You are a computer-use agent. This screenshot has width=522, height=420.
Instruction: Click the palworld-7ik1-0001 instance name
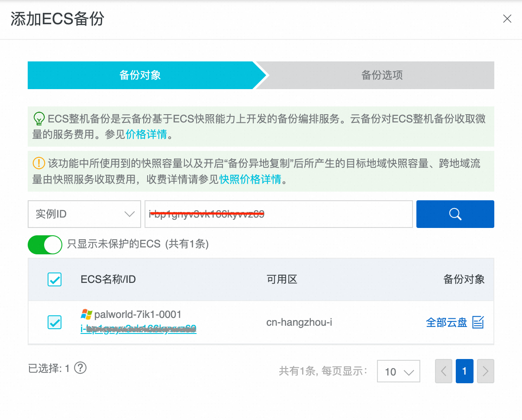[138, 314]
